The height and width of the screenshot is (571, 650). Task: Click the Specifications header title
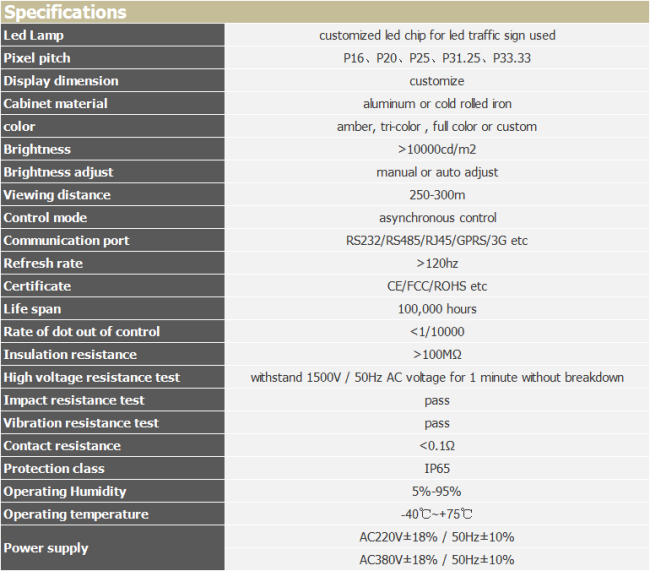tap(66, 12)
